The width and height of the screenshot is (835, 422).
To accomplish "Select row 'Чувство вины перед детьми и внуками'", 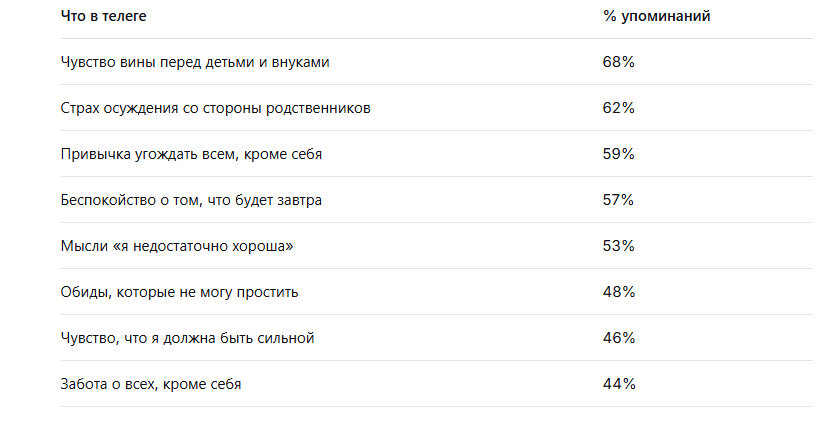I will (x=437, y=62).
